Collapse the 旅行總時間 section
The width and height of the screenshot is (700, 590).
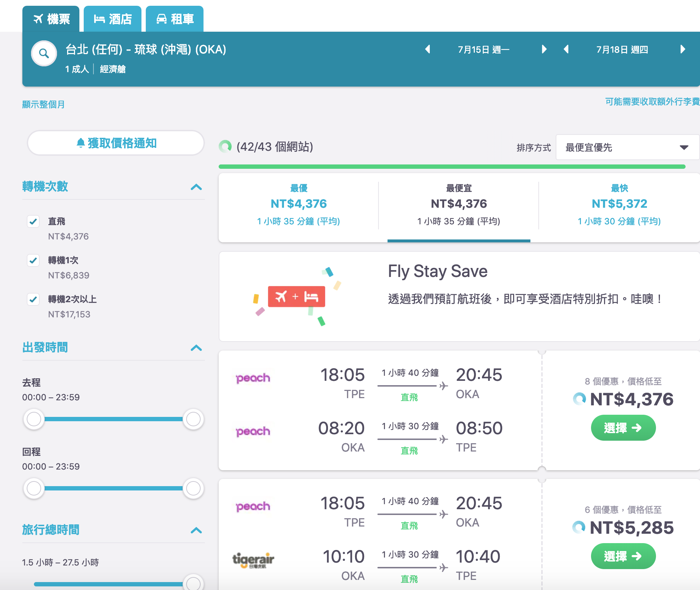coord(196,530)
